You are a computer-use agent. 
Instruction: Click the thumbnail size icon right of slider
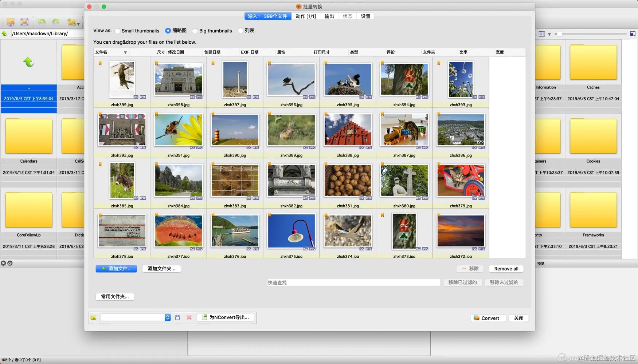[633, 34]
